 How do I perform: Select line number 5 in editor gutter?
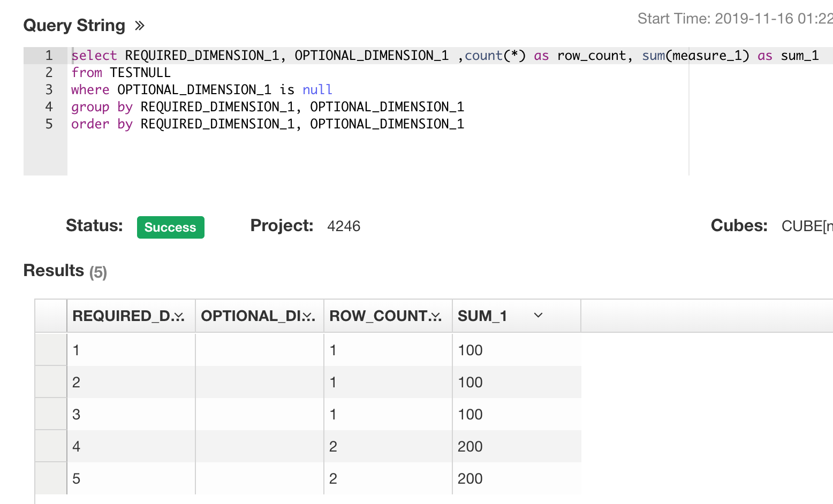[x=49, y=124]
